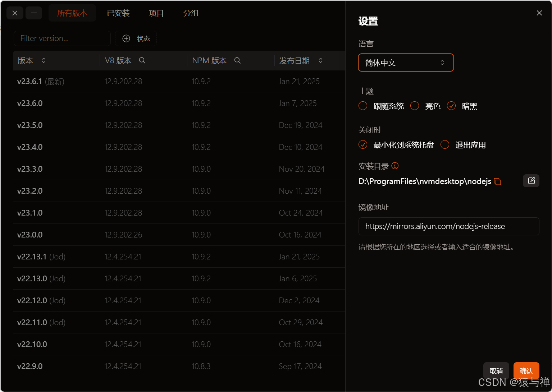Sort by version column arrows
Screen dimensions: 552x392
pos(44,60)
